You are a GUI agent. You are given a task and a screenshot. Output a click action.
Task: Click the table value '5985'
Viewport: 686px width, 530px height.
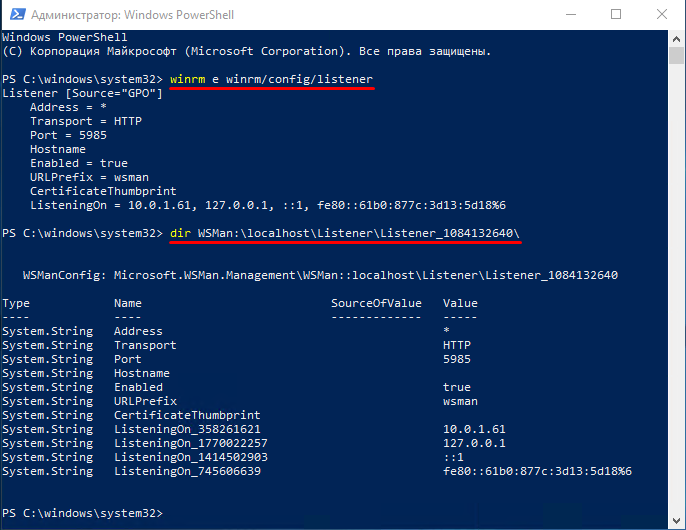coord(457,359)
